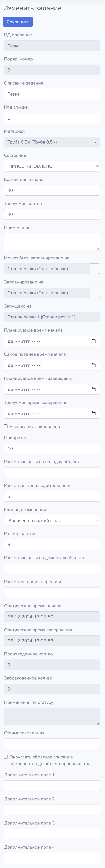105x868 pixels.
Task: Expand the Состояние dropdown
Action: pyautogui.click(x=52, y=166)
